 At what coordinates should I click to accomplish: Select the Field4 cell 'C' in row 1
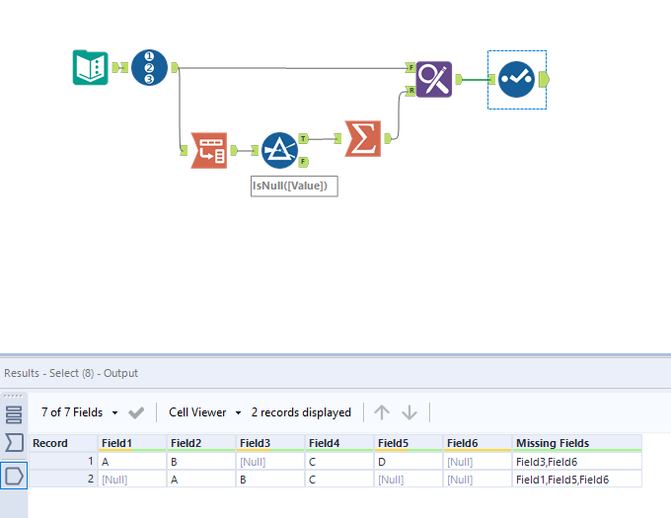click(339, 462)
